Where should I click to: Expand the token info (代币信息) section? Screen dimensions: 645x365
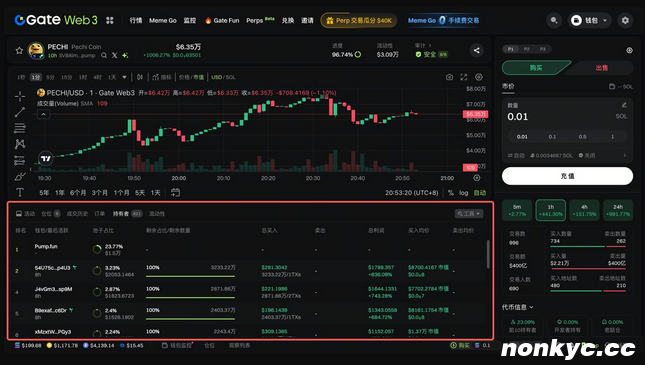coord(517,307)
